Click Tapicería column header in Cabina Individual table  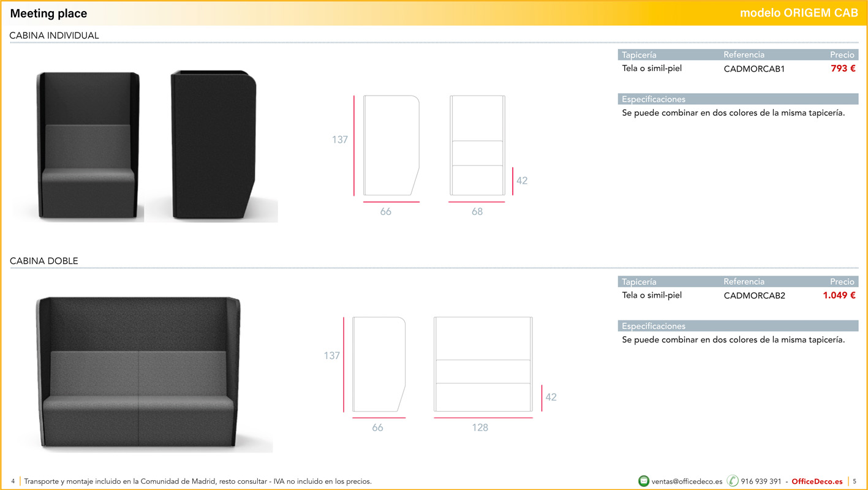[639, 55]
